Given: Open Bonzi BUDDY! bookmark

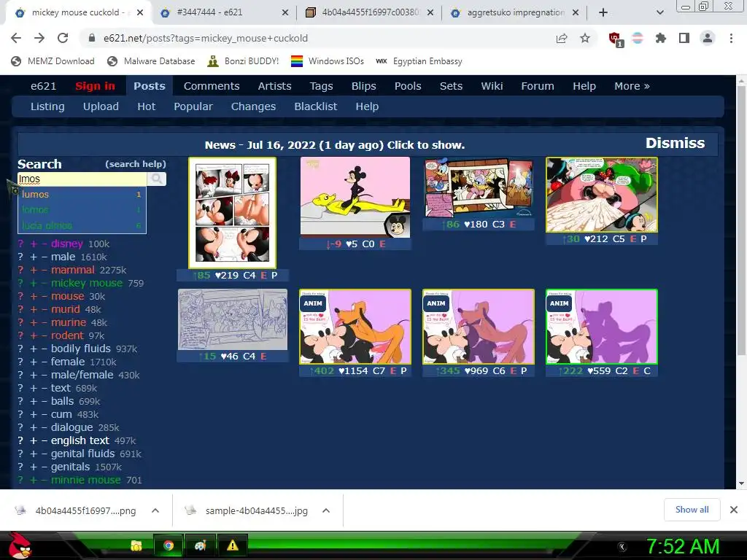Looking at the screenshot, I should pos(244,61).
